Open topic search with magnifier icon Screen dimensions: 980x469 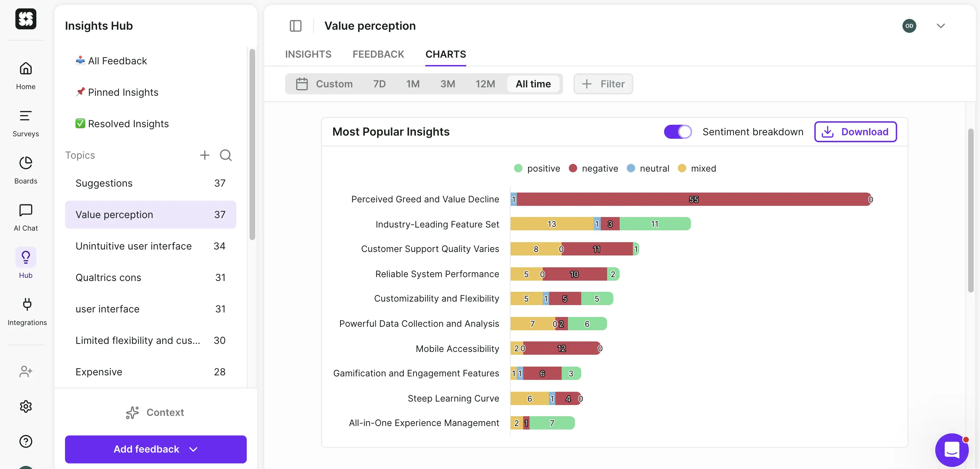point(225,155)
